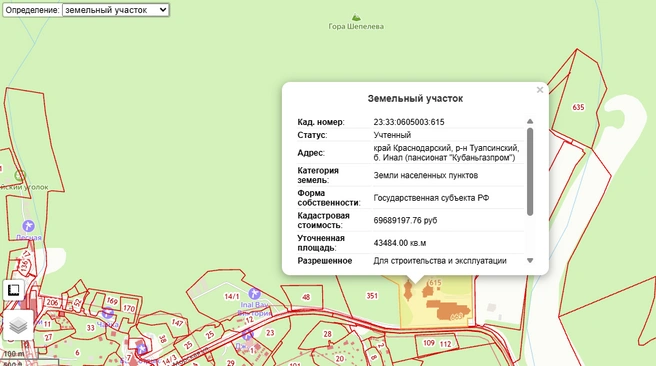Click the Чайка place marker icon

coord(108,313)
